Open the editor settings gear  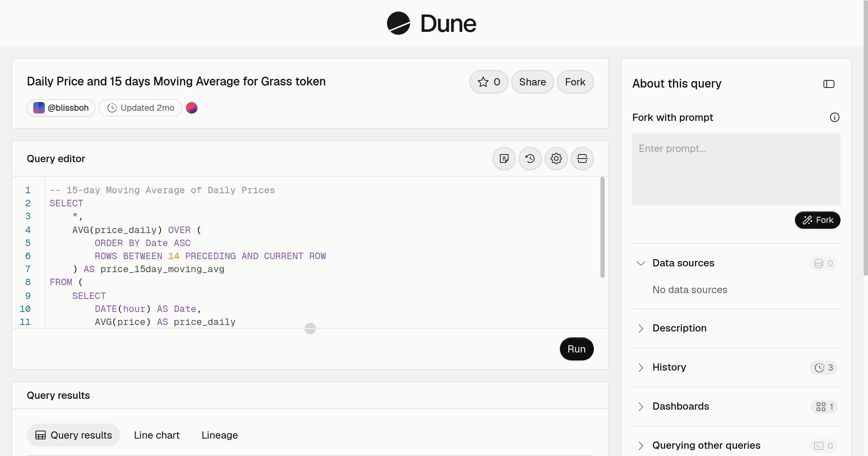click(x=556, y=159)
